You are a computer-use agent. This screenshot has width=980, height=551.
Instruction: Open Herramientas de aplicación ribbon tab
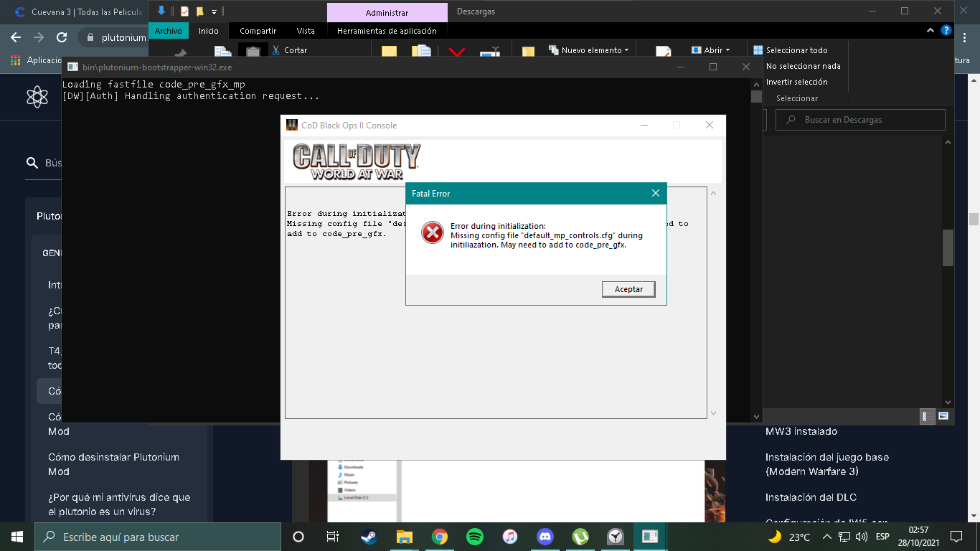click(x=387, y=31)
